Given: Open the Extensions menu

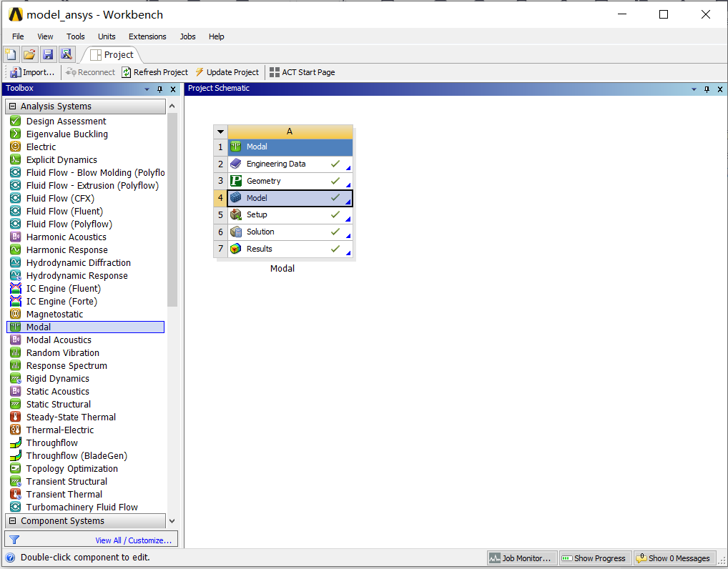Looking at the screenshot, I should tap(147, 36).
